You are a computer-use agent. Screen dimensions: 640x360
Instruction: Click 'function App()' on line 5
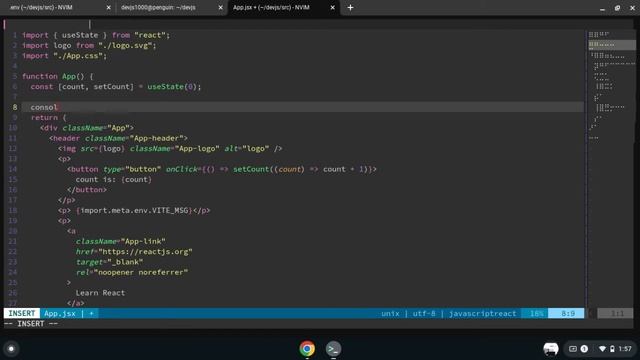pos(53,76)
